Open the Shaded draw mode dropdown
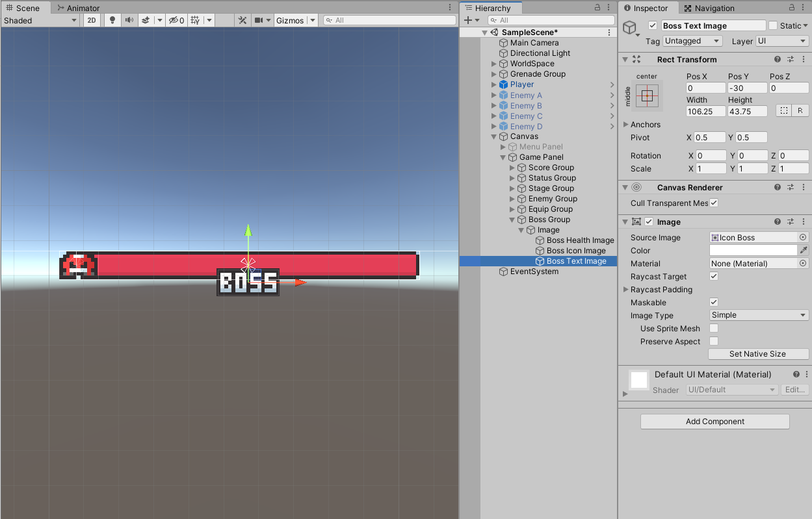 pos(40,20)
